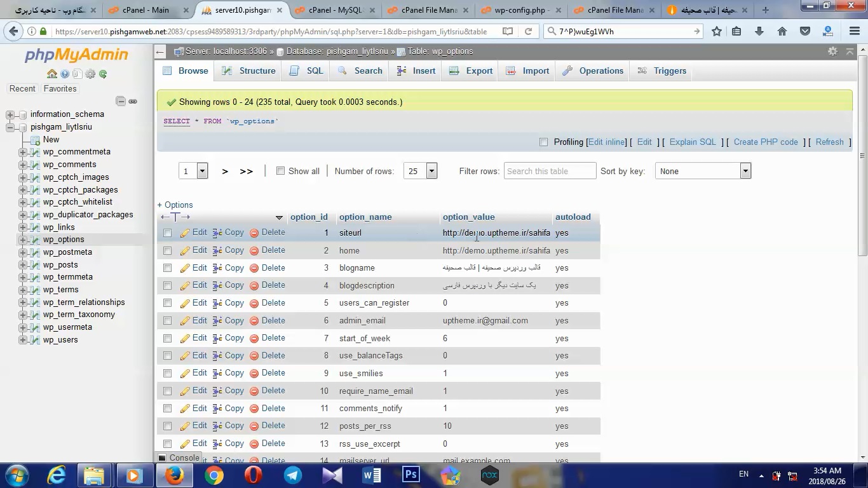Viewport: 868px width, 488px height.
Task: Click Firefox reload page icon
Action: point(528,31)
